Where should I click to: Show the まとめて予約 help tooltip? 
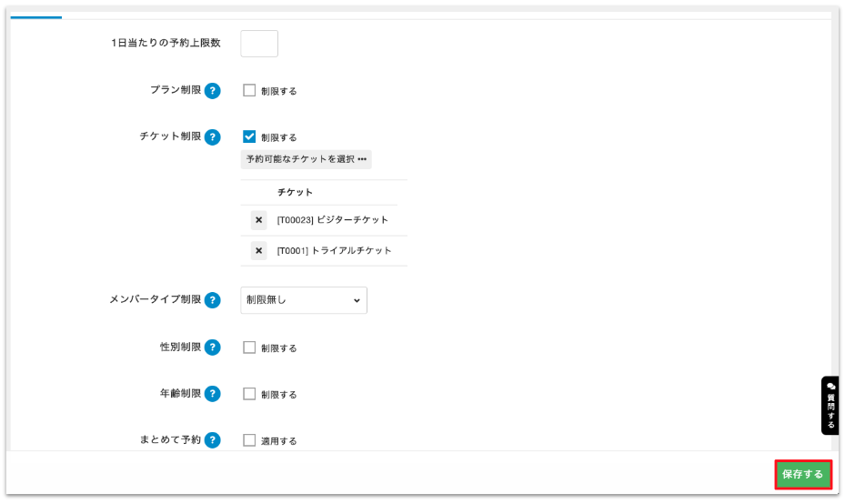[x=212, y=439]
